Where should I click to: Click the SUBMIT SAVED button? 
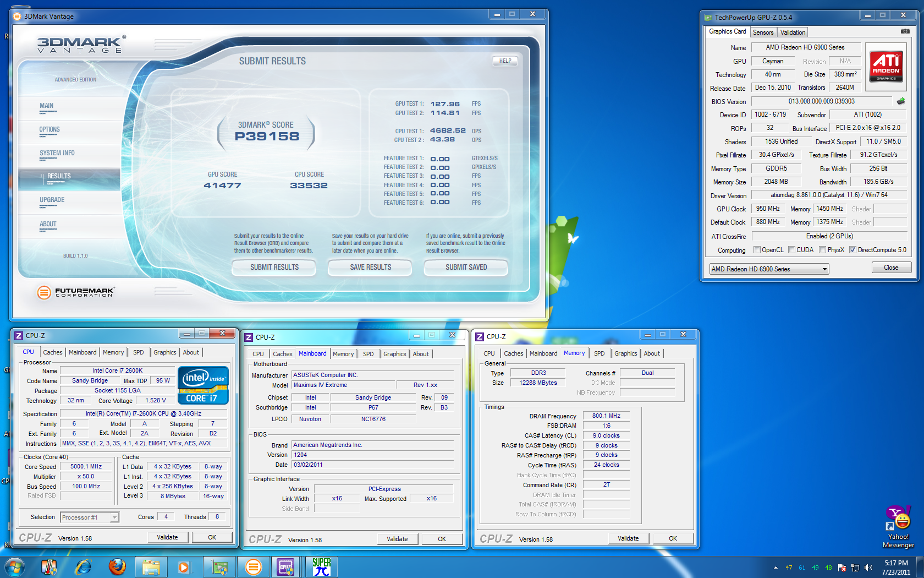(466, 267)
